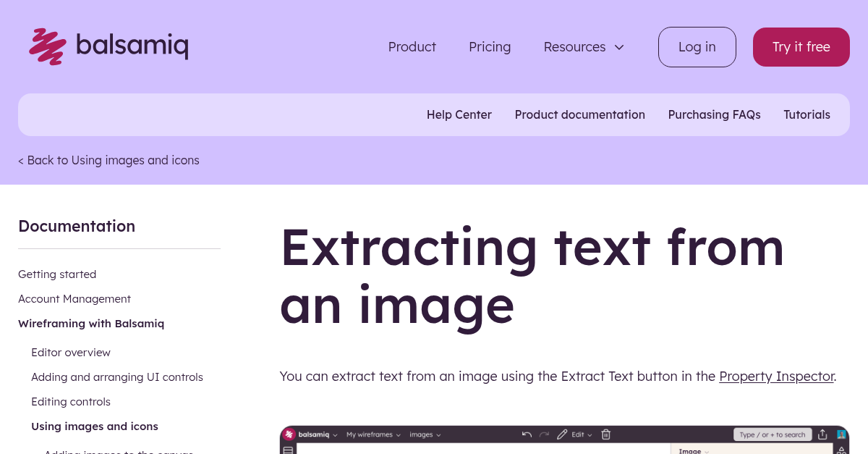Select Editor overview in the sidebar

(71, 353)
